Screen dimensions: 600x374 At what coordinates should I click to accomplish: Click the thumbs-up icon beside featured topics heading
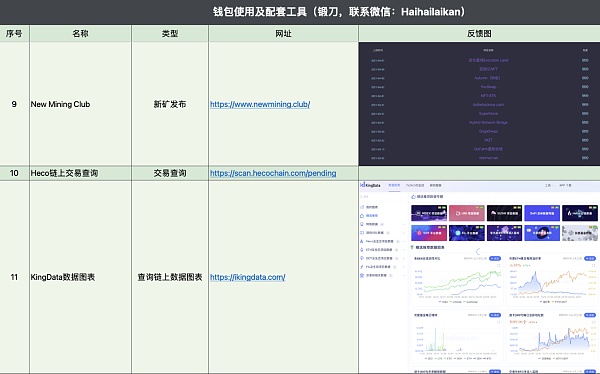pyautogui.click(x=413, y=197)
